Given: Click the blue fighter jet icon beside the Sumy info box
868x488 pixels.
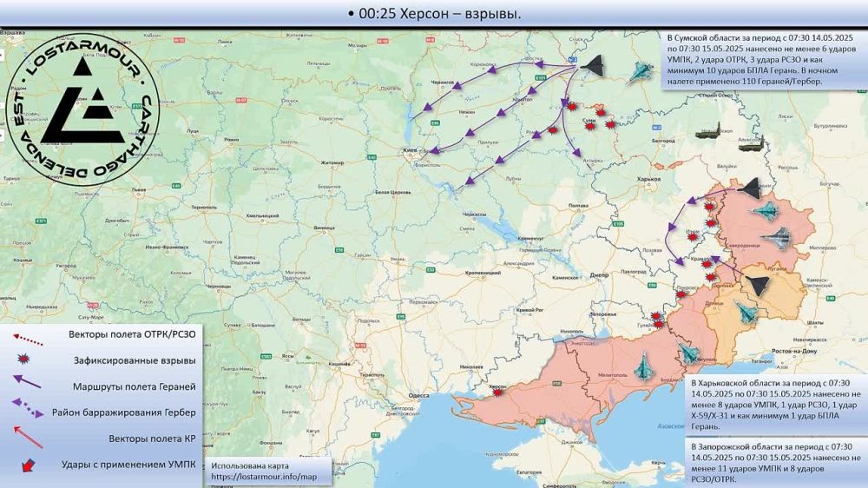Looking at the screenshot, I should tap(642, 71).
